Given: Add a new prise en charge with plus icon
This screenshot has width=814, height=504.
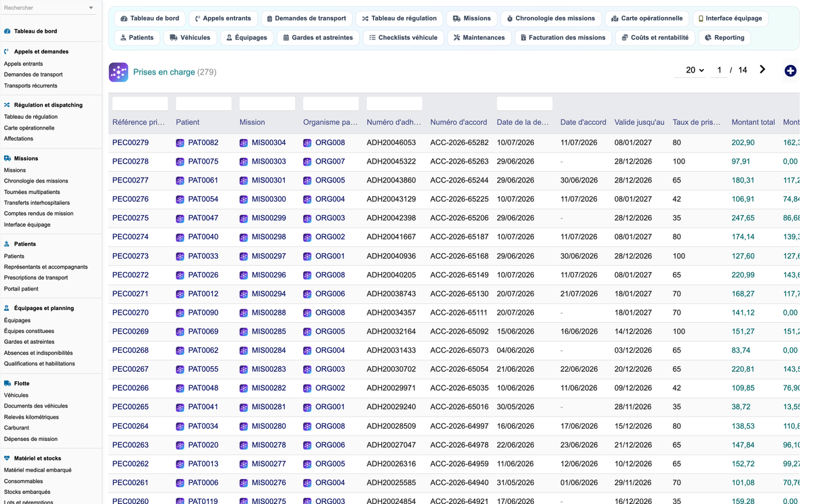Looking at the screenshot, I should tap(790, 71).
